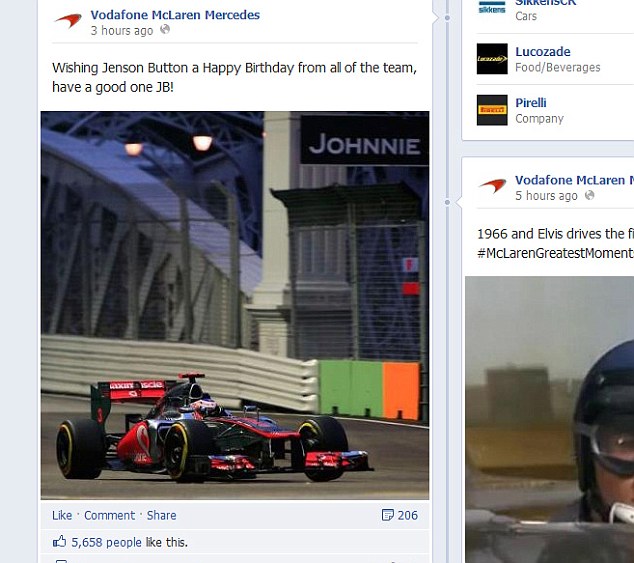Click the Sikkens logo thumbnail
634x563 pixels.
[x=492, y=8]
